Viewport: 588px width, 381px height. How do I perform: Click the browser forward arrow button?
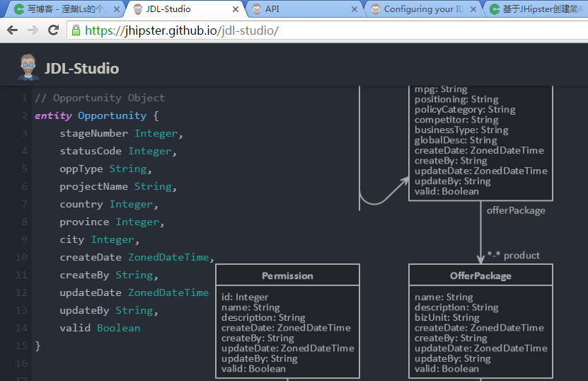[x=33, y=30]
